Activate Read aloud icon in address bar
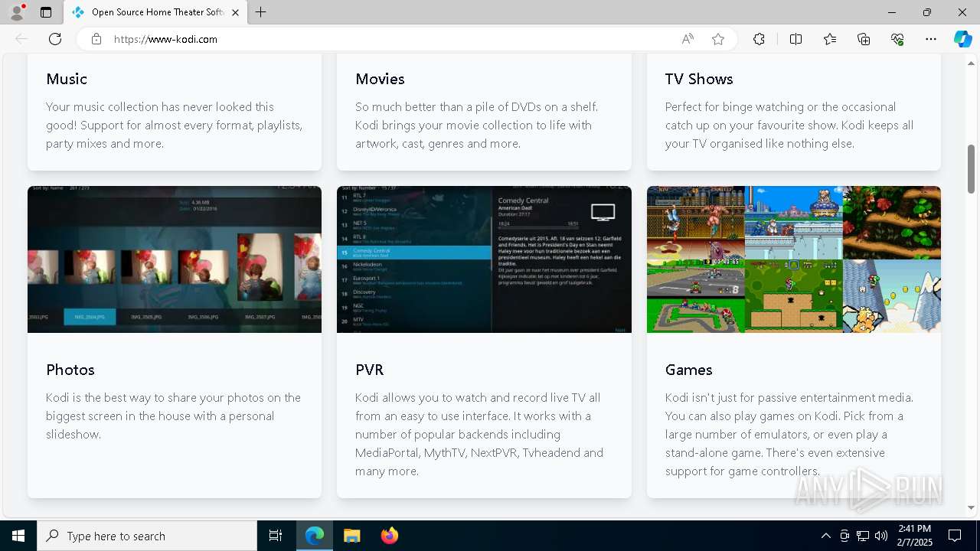The width and height of the screenshot is (980, 551). point(688,39)
